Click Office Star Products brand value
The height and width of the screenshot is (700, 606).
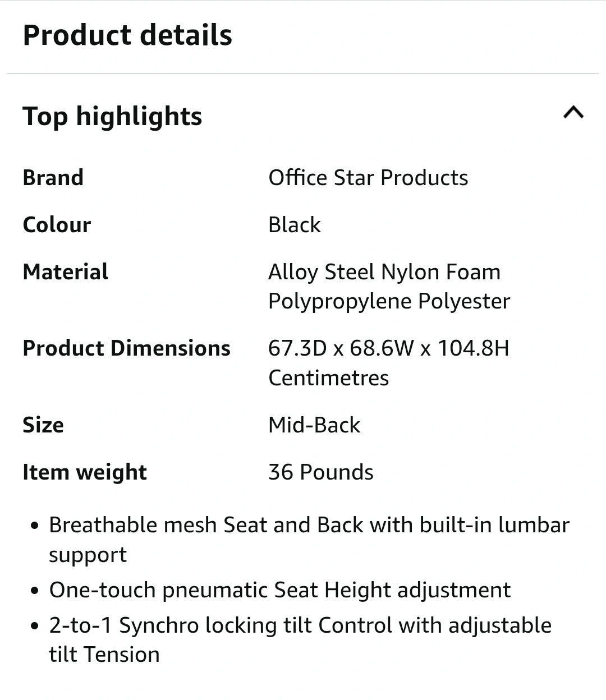[368, 178]
